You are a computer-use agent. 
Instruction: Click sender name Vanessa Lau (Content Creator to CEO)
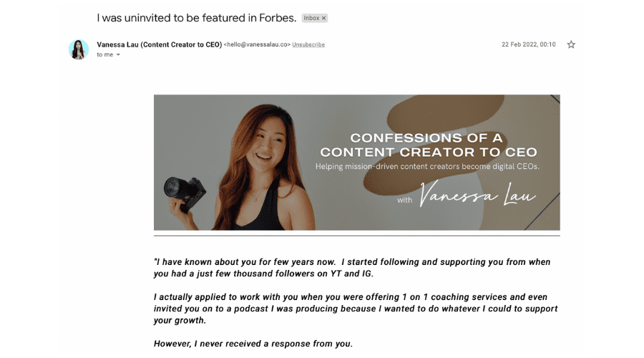(159, 44)
